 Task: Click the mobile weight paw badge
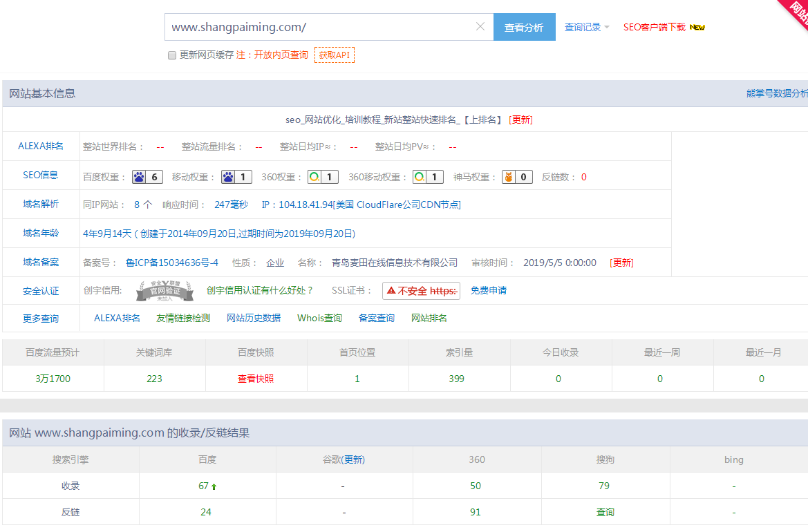[x=236, y=177]
